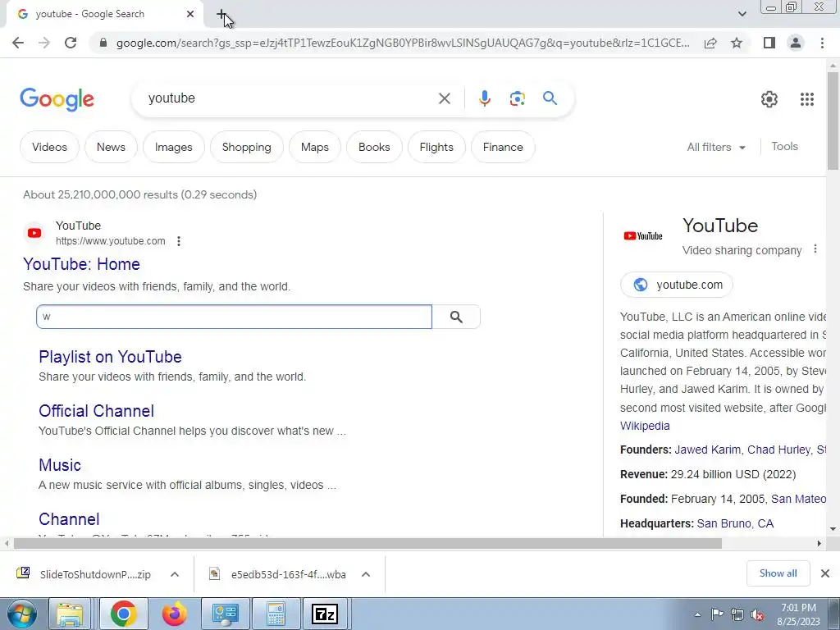
Task: Submit search with blue magnifier icon
Action: click(550, 98)
